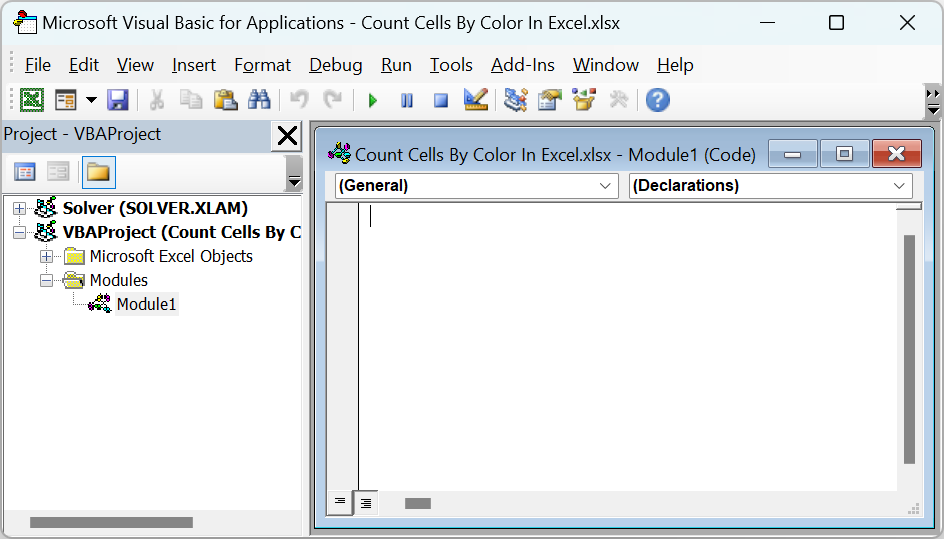This screenshot has width=944, height=539.
Task: Open Find with the binoculars icon
Action: [x=259, y=100]
